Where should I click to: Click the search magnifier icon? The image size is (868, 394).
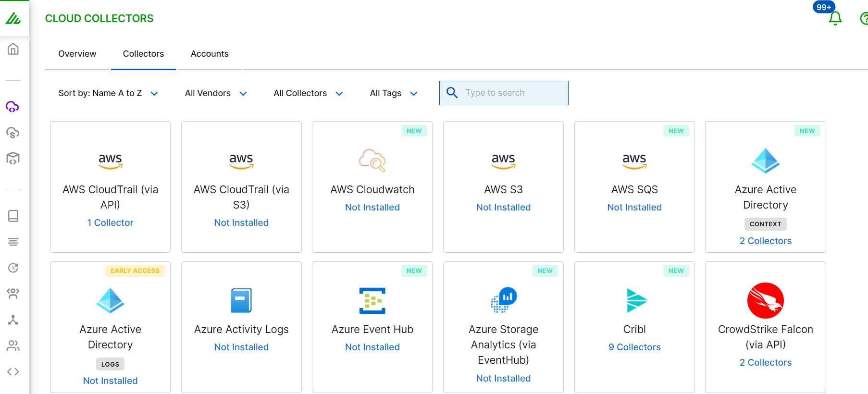pos(452,92)
